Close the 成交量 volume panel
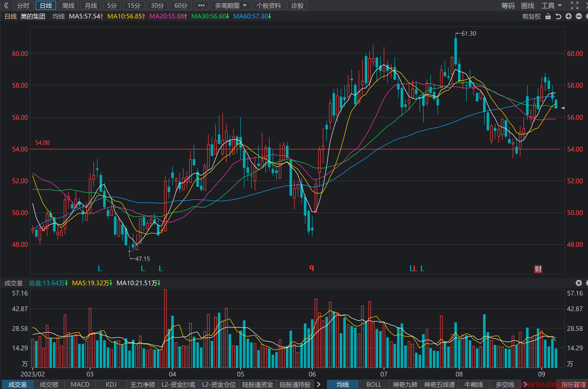The height and width of the screenshot is (389, 588). point(579,283)
